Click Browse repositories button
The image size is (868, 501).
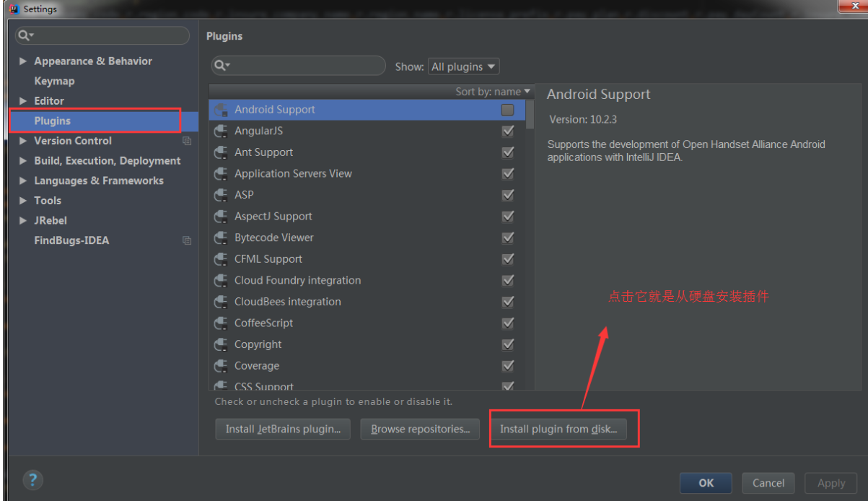[x=420, y=429]
